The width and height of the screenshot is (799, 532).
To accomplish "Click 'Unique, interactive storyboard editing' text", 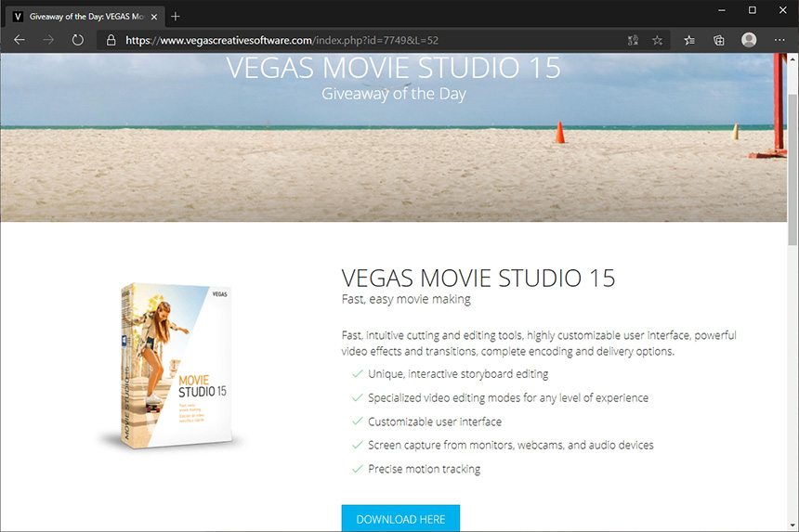I will click(458, 373).
